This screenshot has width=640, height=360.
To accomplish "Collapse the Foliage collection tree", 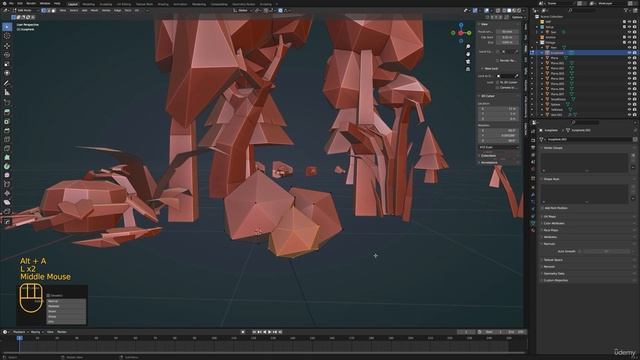I will [538, 42].
